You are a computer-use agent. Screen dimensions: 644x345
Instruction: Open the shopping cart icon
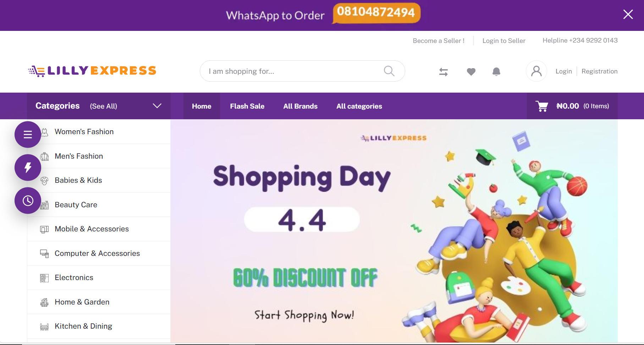(542, 106)
